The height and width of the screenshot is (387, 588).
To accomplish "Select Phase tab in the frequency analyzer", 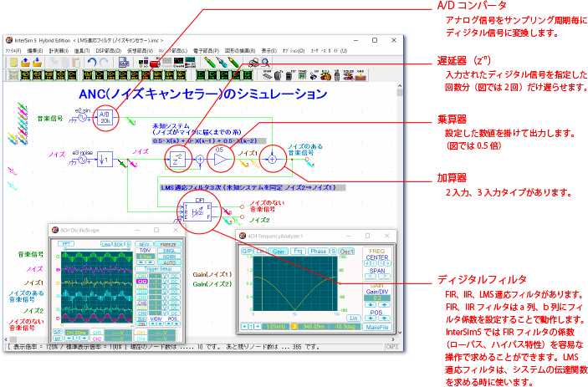I will click(x=318, y=251).
